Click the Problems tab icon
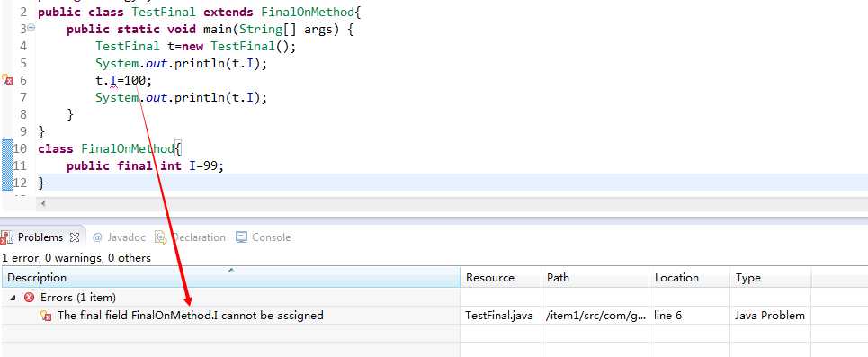868x357 pixels. tap(6, 237)
